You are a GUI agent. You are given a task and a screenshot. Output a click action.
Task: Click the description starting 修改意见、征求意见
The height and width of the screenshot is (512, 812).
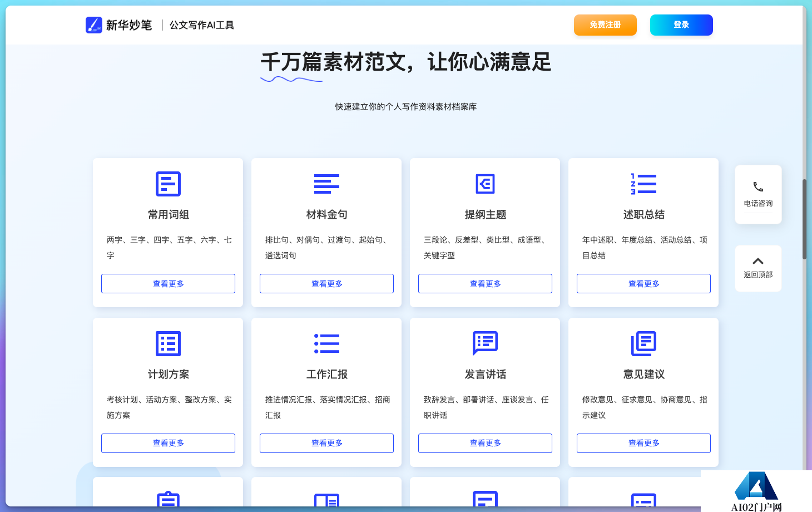coord(645,407)
